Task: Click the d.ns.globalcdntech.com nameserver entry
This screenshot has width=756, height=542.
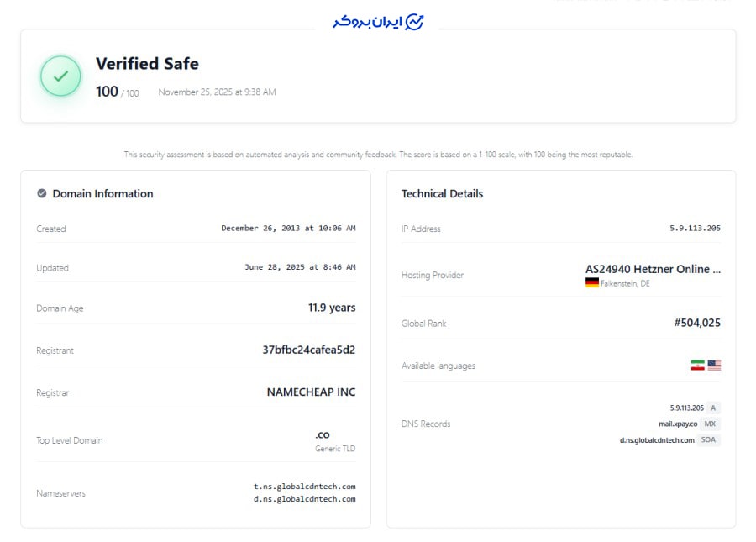Action: (x=305, y=499)
